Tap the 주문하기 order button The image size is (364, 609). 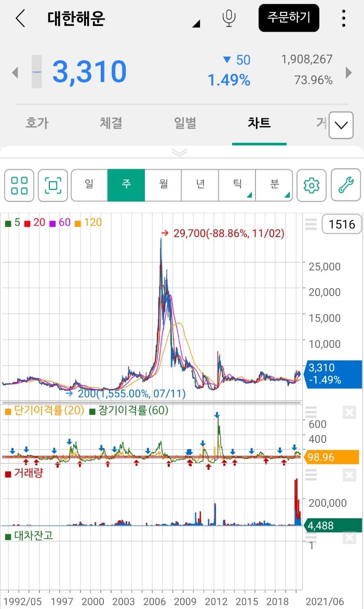pos(289,18)
